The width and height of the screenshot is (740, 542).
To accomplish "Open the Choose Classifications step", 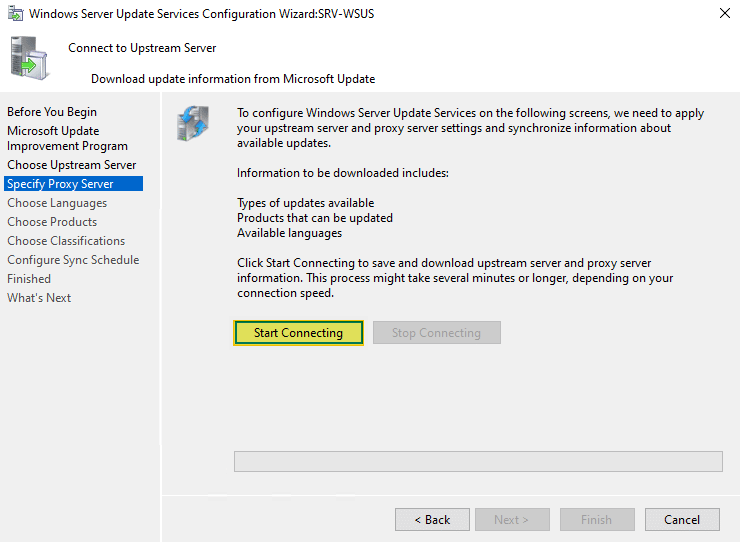I will pos(66,241).
